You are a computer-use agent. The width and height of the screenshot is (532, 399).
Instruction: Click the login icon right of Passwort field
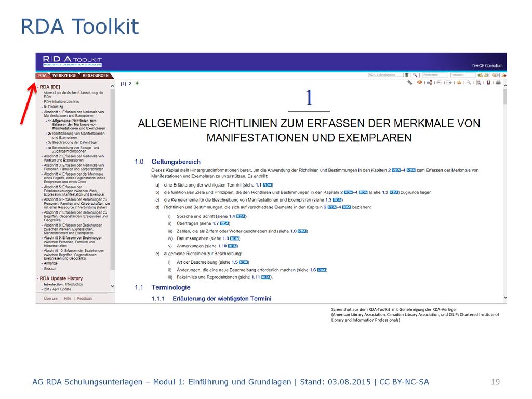tap(480, 75)
